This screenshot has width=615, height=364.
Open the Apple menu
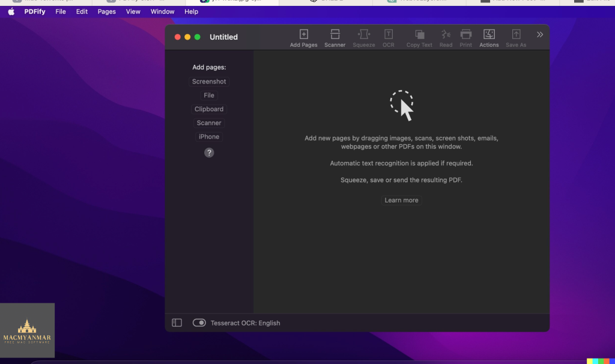(11, 12)
